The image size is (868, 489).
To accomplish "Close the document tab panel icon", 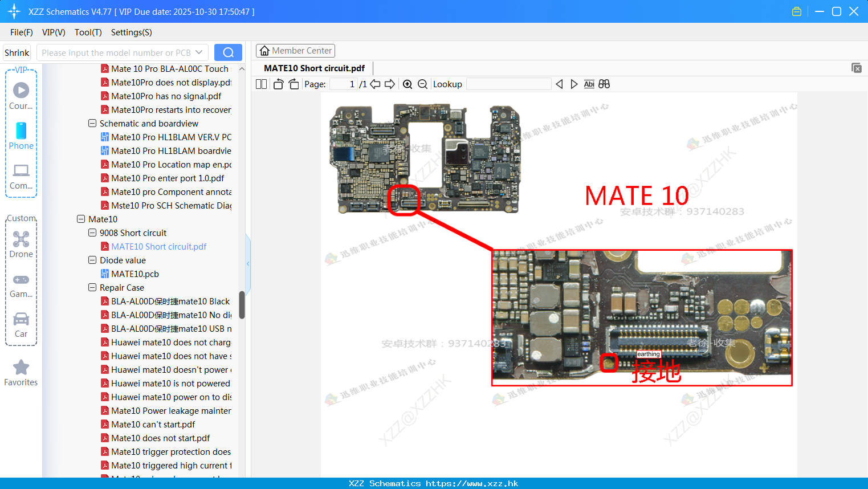I will click(857, 68).
